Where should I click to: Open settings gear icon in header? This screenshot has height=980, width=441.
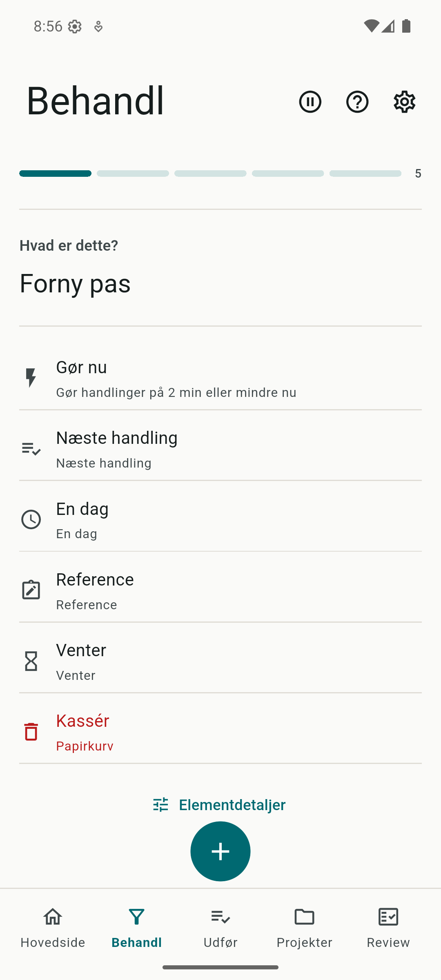pos(404,102)
